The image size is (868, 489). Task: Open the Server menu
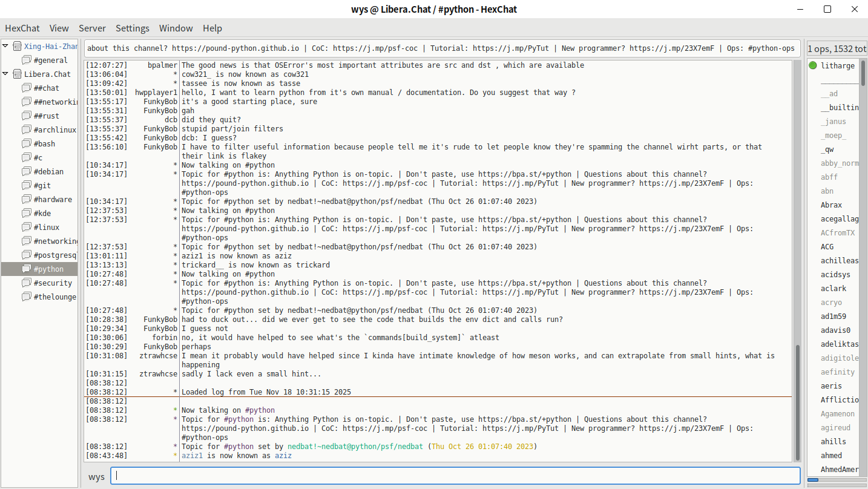[x=92, y=28]
